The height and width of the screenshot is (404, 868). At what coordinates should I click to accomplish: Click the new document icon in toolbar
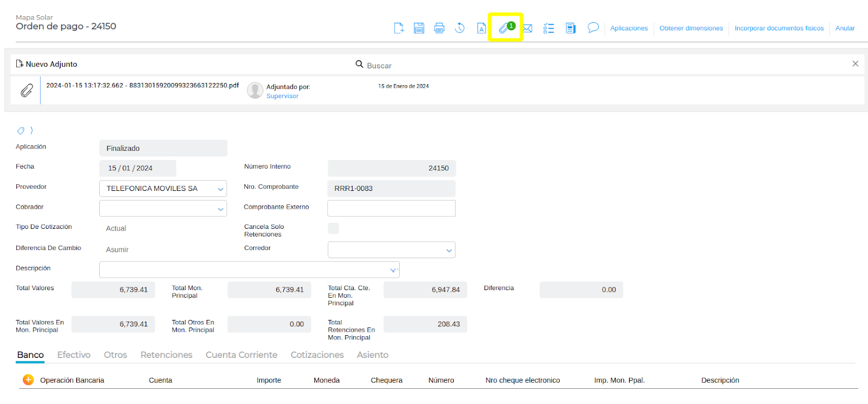click(x=399, y=28)
